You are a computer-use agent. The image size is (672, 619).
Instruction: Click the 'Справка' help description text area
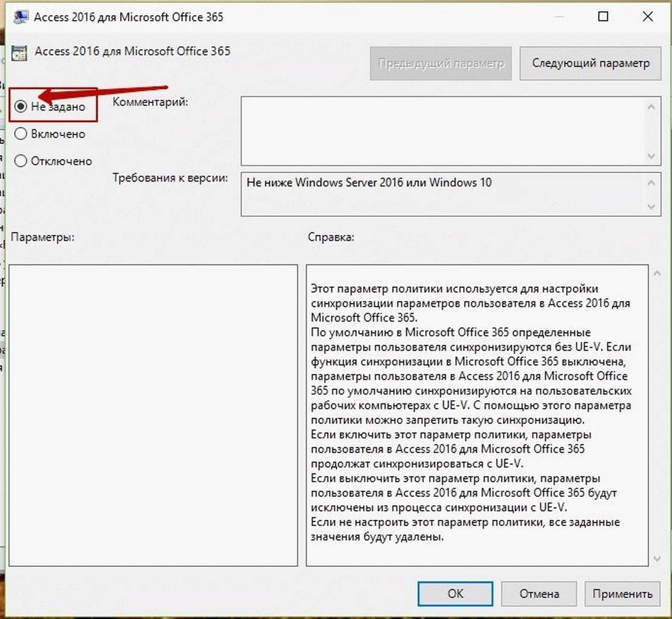click(x=477, y=415)
